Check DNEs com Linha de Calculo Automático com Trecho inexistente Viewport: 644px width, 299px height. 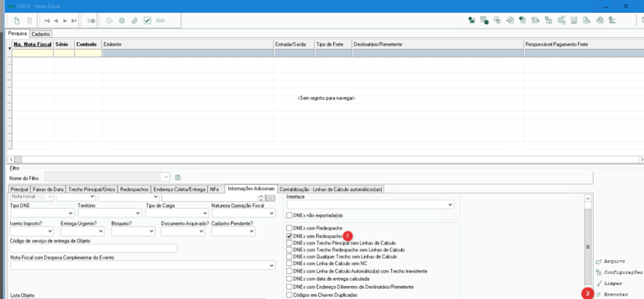pos(289,271)
